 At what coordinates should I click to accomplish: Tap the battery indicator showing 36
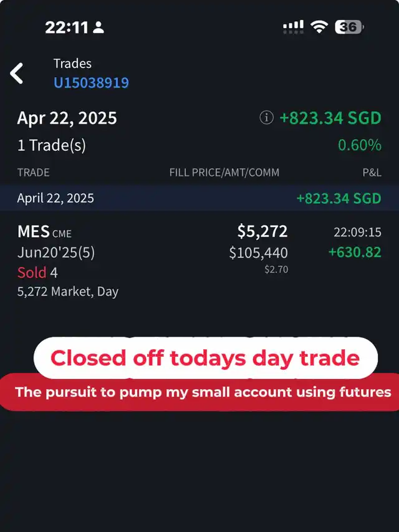click(350, 27)
